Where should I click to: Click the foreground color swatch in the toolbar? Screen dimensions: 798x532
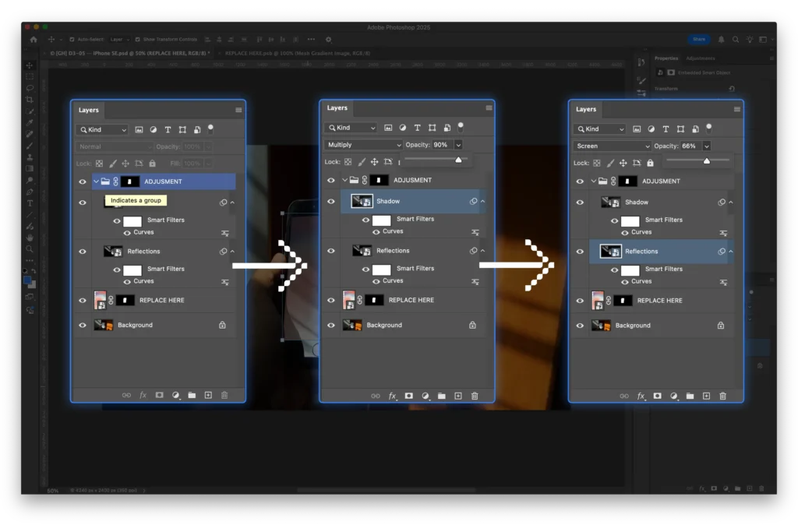click(x=27, y=280)
